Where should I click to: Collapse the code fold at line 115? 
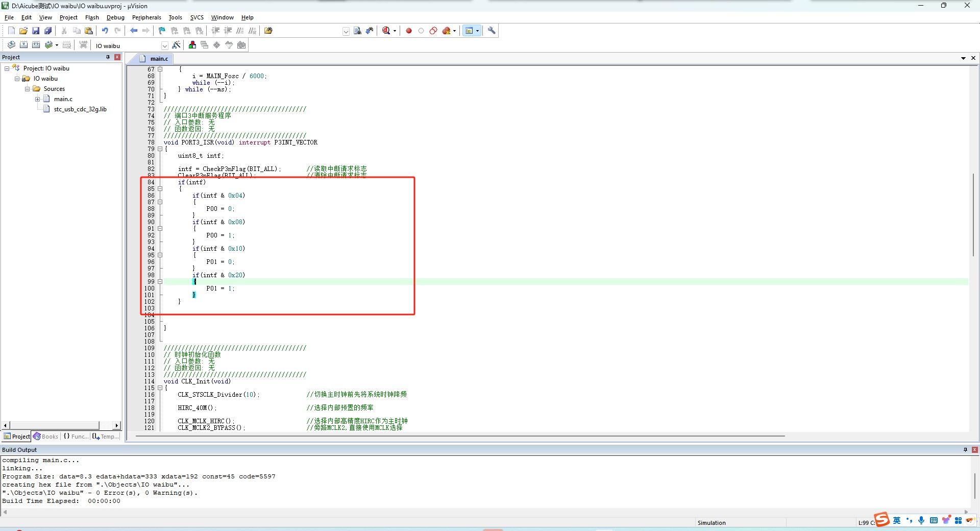[160, 388]
